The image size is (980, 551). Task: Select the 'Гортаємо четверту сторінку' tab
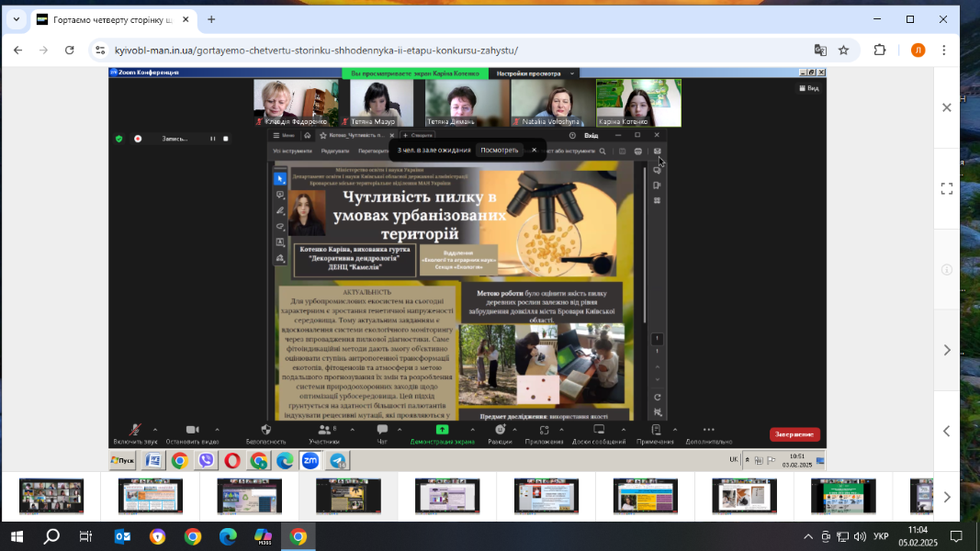(x=108, y=19)
